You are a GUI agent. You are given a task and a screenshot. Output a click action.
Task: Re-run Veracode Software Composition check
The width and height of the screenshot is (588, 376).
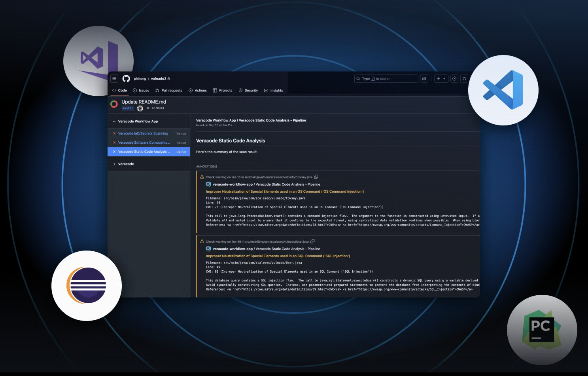point(181,143)
